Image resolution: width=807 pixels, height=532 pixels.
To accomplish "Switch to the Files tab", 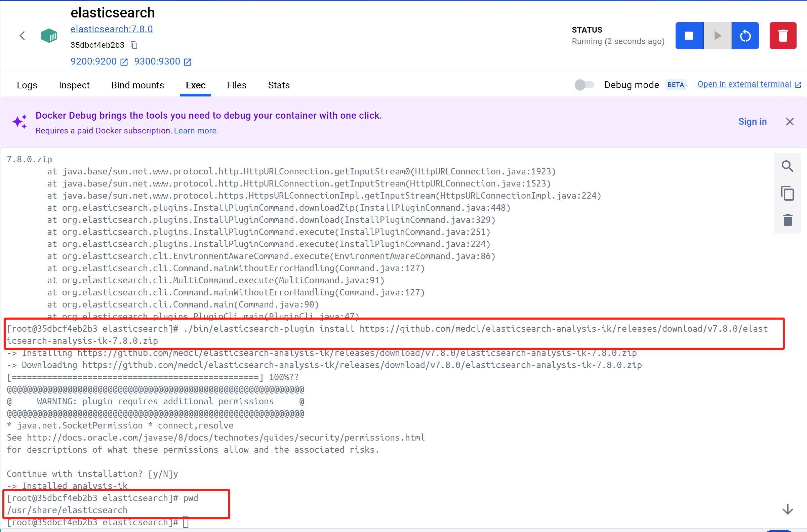I will click(237, 85).
